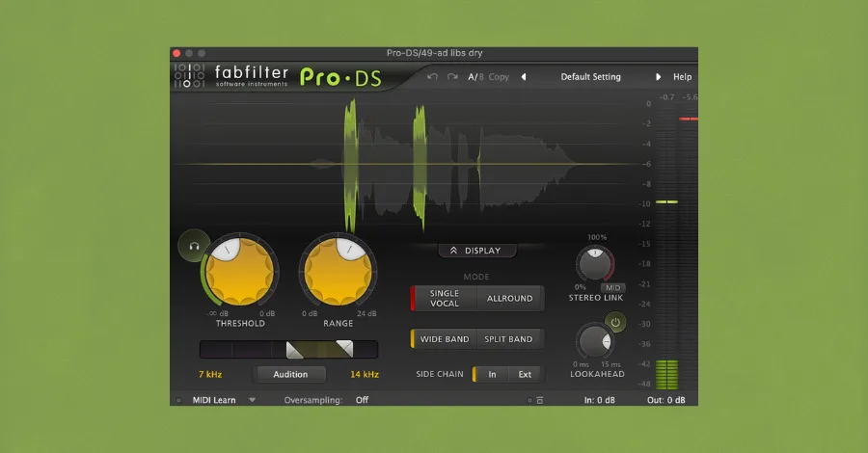
Task: Click the 14 kHz high frequency value
Action: [x=365, y=375]
